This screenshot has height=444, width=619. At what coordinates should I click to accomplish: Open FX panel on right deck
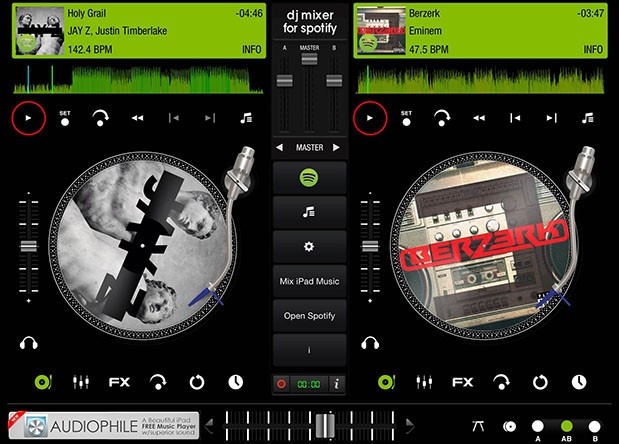(463, 382)
